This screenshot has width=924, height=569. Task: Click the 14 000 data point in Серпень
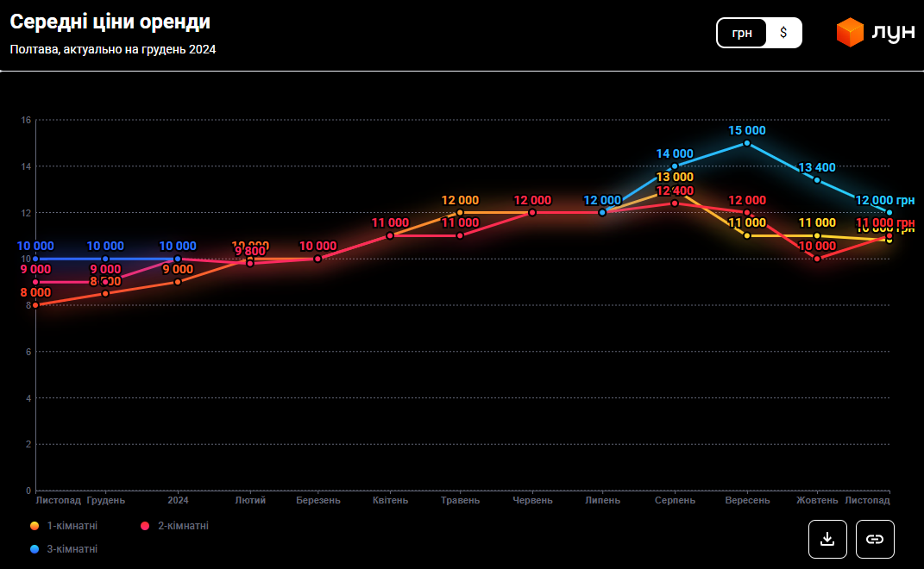[x=675, y=166]
